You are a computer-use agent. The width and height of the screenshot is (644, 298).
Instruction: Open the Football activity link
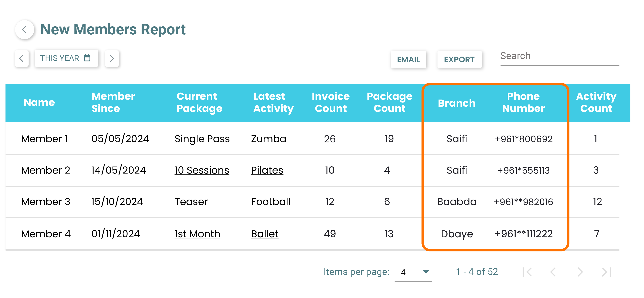point(271,202)
